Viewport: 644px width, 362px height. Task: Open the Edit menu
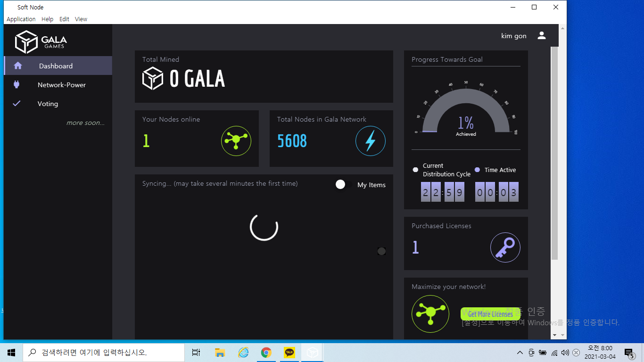pos(64,19)
